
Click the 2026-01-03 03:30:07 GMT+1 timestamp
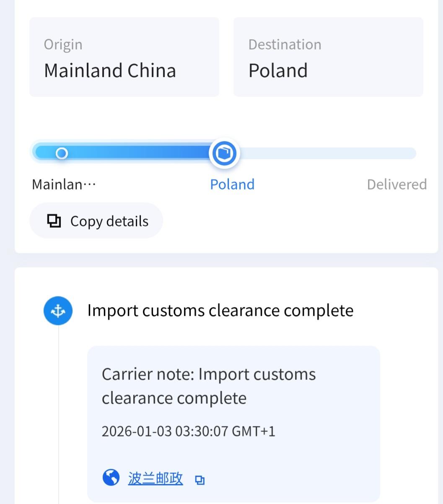point(188,431)
